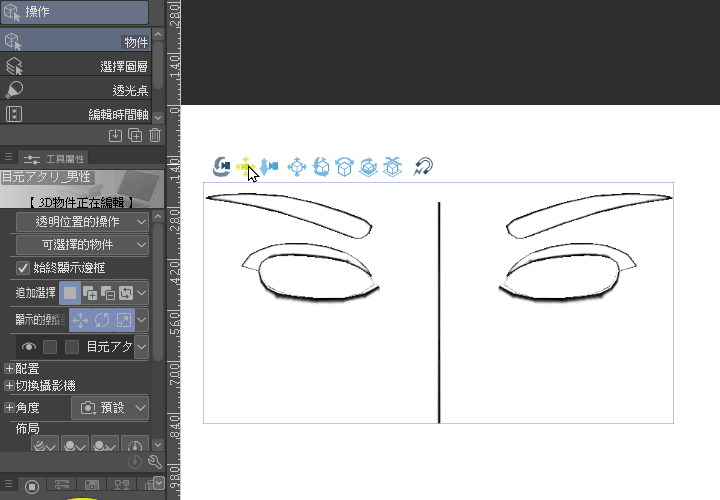
Task: Open 追加選擇 dropdown arrow
Action: tap(141, 292)
